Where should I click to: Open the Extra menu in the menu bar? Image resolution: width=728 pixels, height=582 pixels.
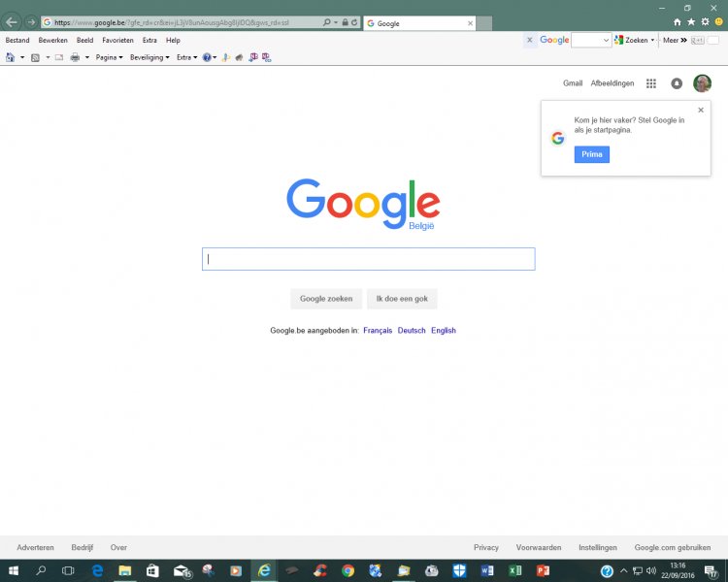(x=149, y=41)
